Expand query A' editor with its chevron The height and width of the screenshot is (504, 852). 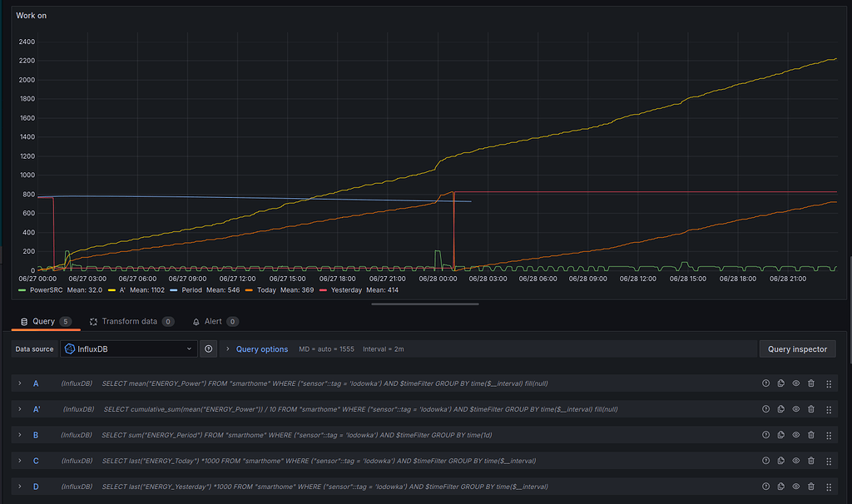pyautogui.click(x=19, y=409)
